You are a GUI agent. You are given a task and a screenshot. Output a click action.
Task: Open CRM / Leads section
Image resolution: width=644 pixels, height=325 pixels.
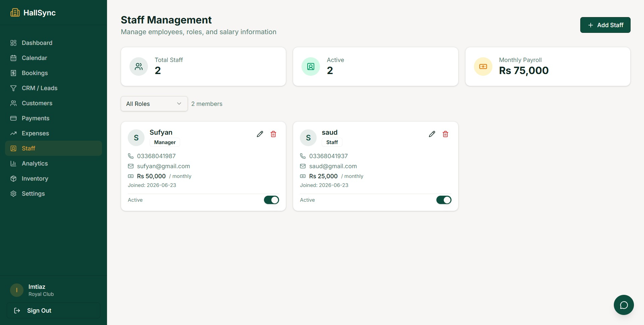[53, 88]
